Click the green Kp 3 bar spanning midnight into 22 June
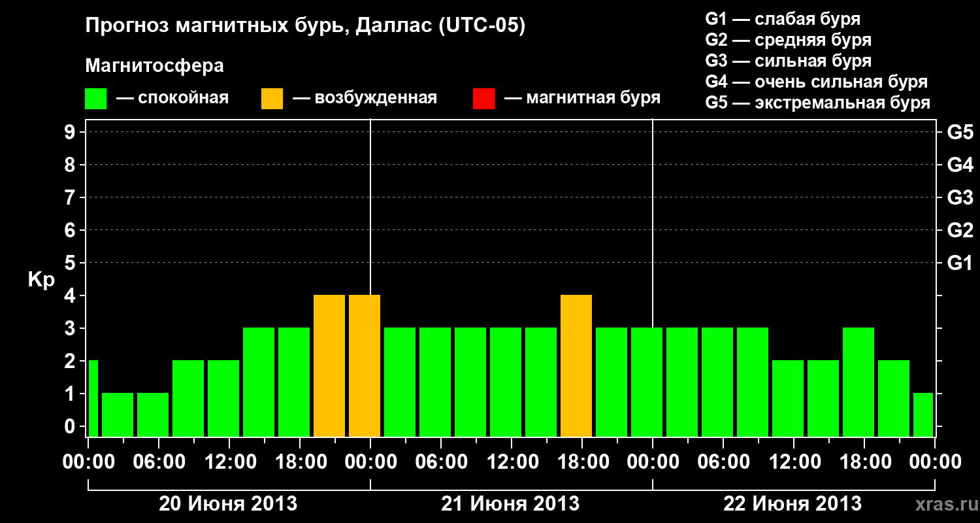This screenshot has height=523, width=980. [x=647, y=382]
